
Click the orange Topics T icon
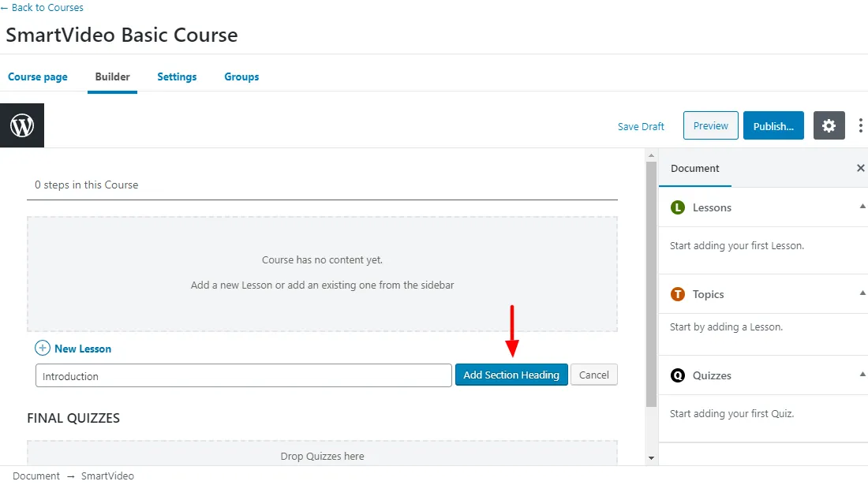(x=678, y=294)
